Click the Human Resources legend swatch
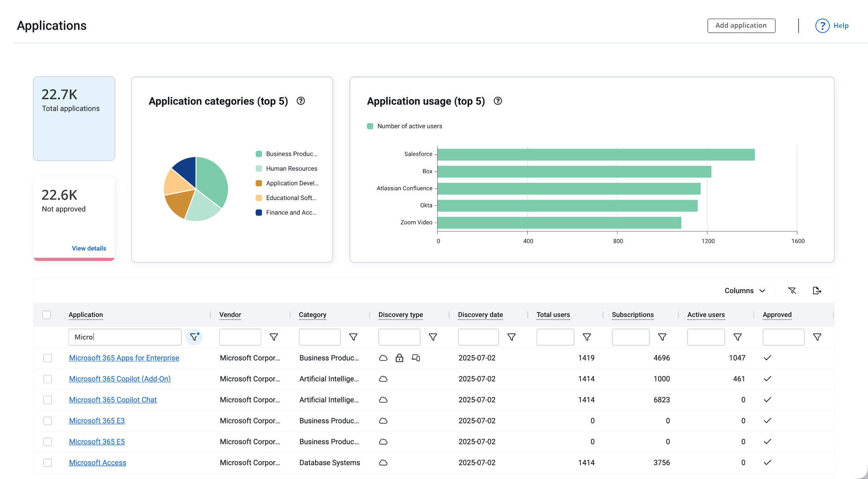This screenshot has height=479, width=868. [x=259, y=168]
